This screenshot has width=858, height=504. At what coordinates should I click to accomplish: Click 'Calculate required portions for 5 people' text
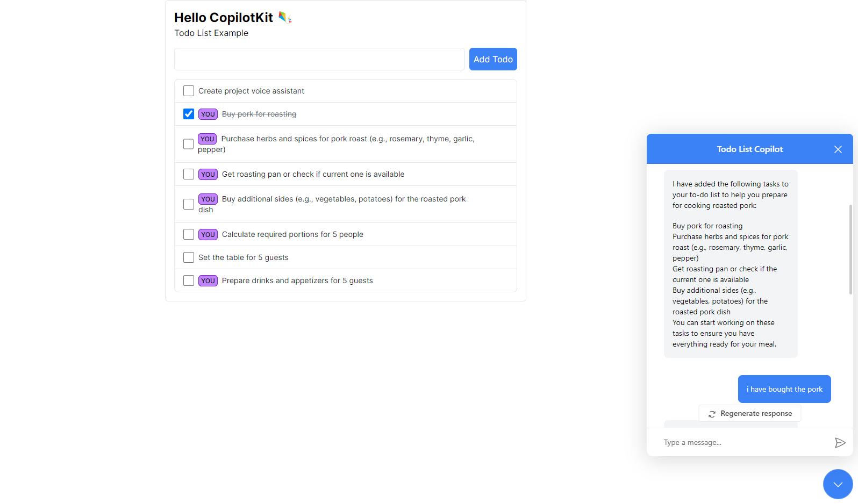pos(292,234)
